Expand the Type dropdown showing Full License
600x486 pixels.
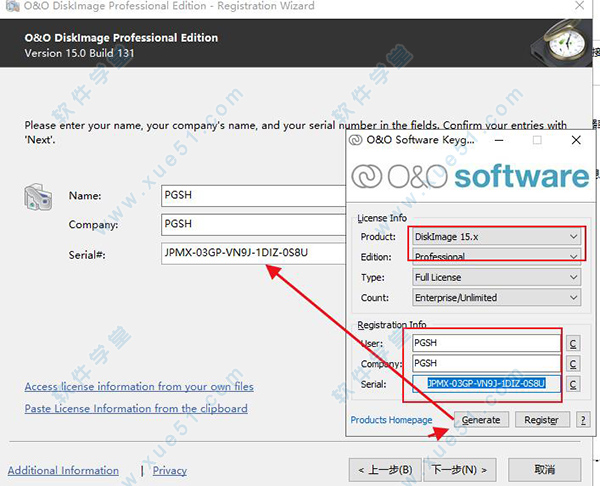tap(496, 277)
